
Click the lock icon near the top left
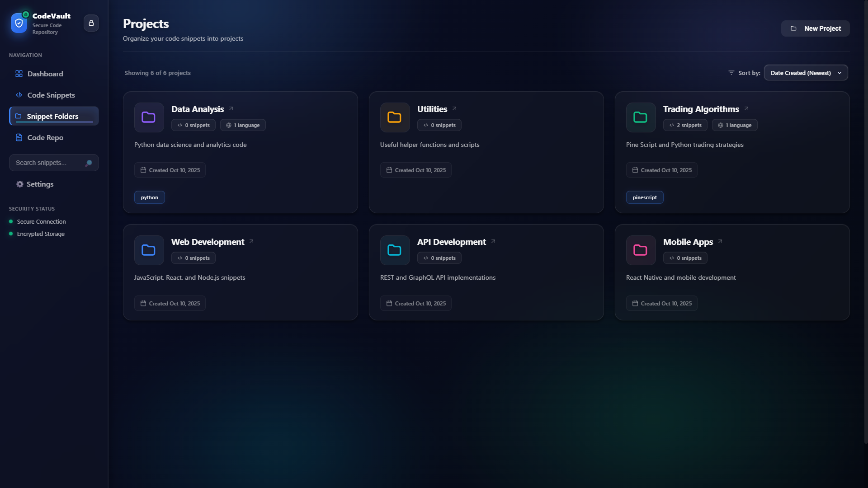tap(91, 23)
